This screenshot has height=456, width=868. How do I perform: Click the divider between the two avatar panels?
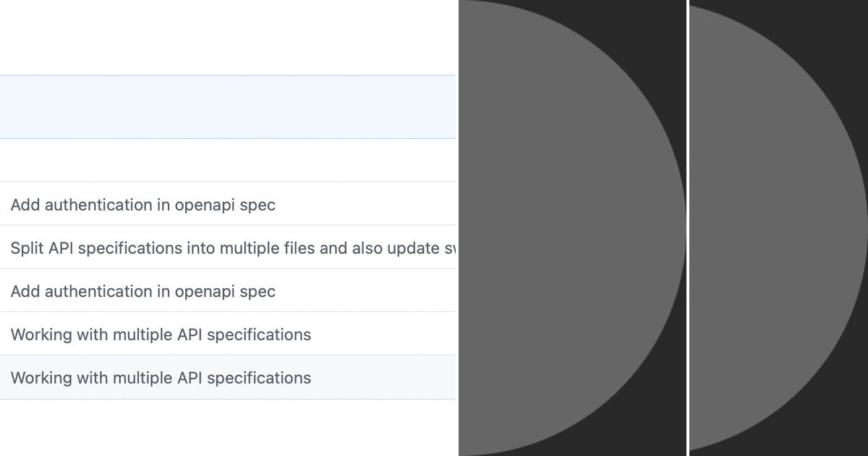point(686,228)
